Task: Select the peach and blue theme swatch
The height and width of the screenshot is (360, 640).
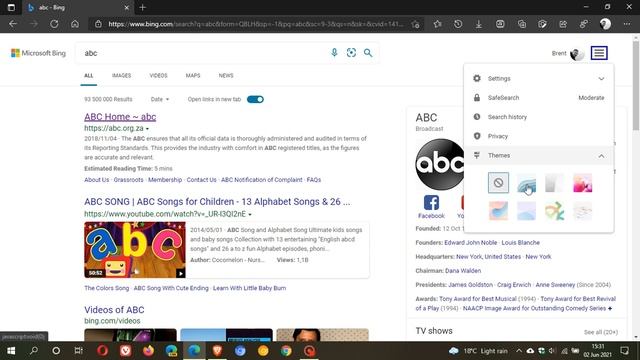Action: coord(498,211)
